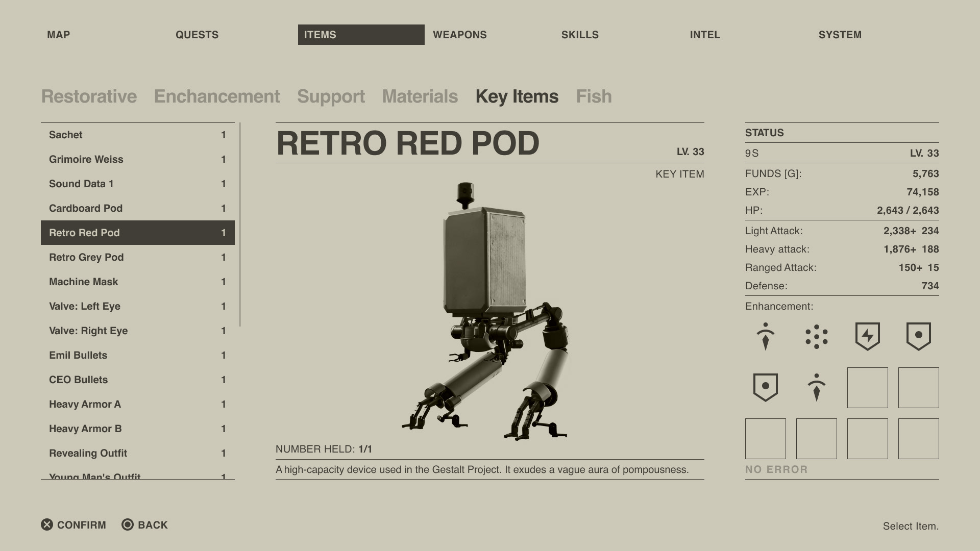Open the Fish item category
This screenshot has height=551, width=980.
pyautogui.click(x=593, y=96)
